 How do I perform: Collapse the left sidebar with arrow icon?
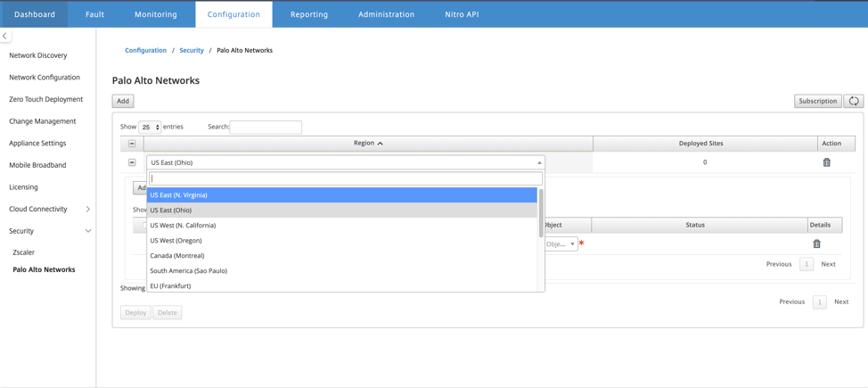tap(4, 36)
